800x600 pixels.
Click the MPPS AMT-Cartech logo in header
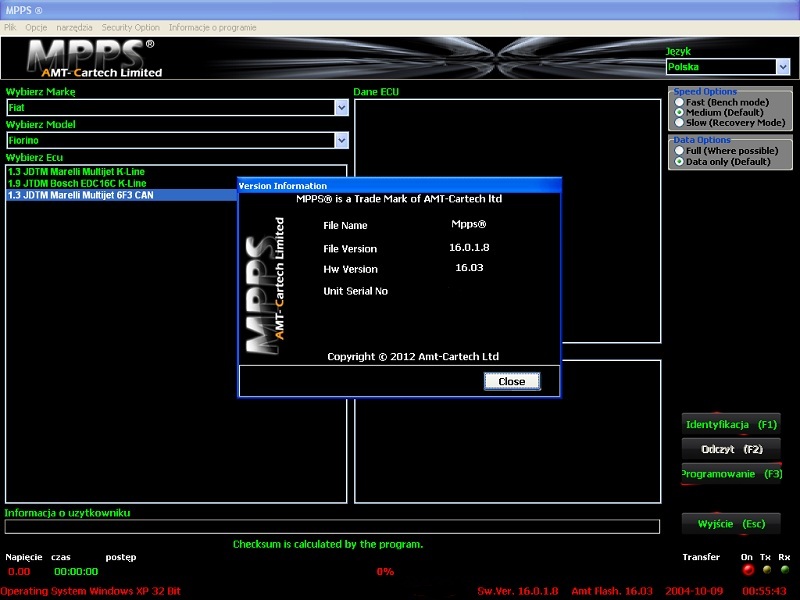coord(92,58)
